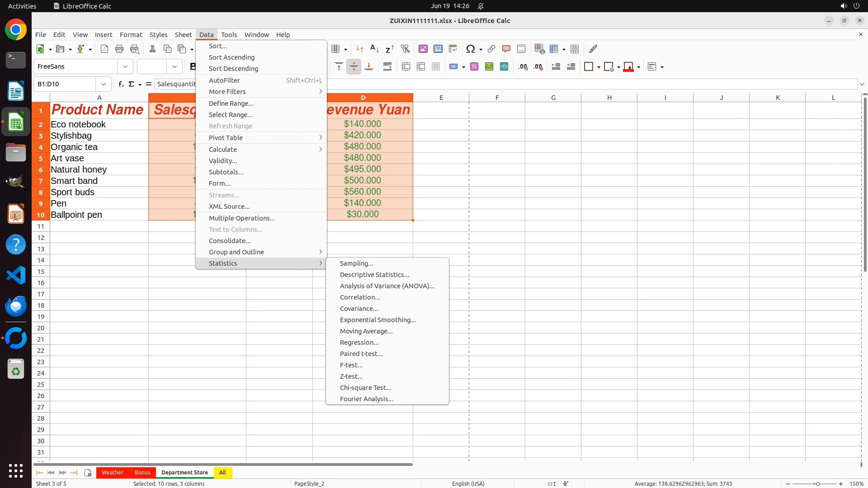Viewport: 868px width, 488px height.
Task: Click the red Background Color swatch
Action: click(x=628, y=67)
